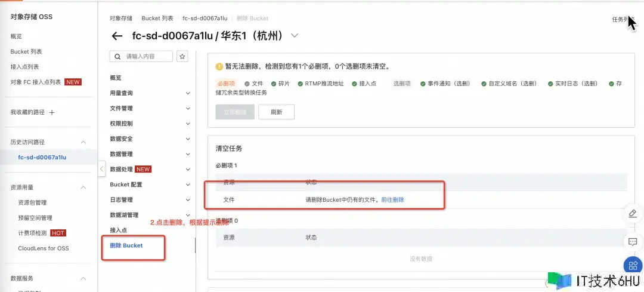Click the sidebar collapse arrow handle
This screenshot has height=292, width=644.
(x=101, y=169)
